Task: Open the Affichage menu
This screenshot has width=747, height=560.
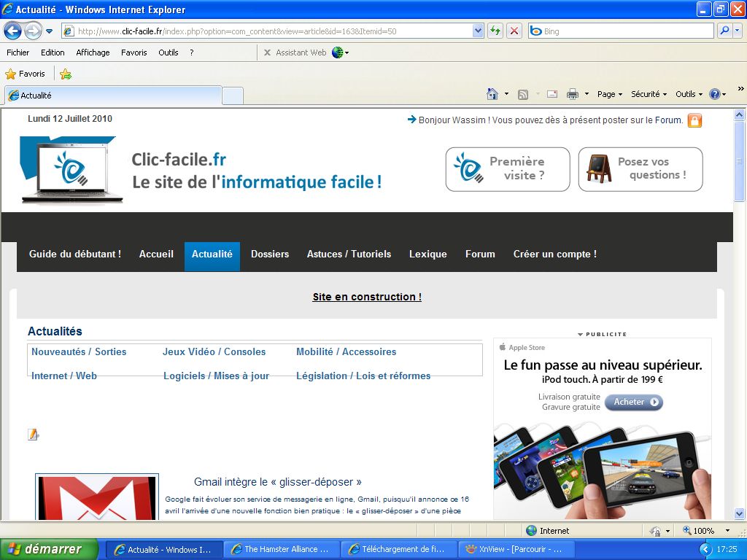Action: pos(93,52)
